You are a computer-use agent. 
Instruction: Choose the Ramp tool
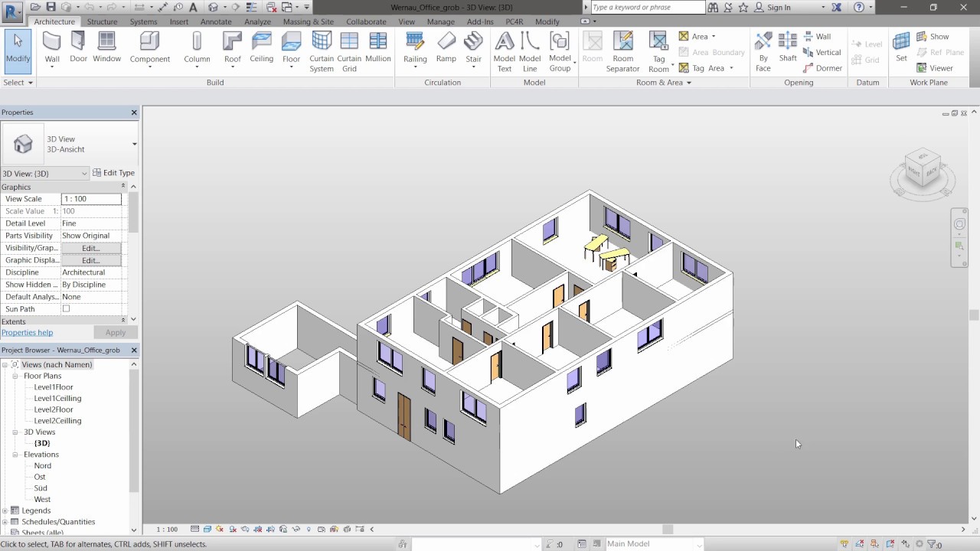click(x=446, y=47)
